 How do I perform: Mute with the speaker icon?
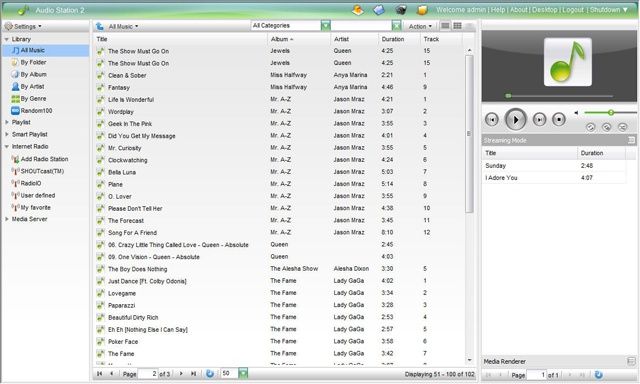(576, 113)
